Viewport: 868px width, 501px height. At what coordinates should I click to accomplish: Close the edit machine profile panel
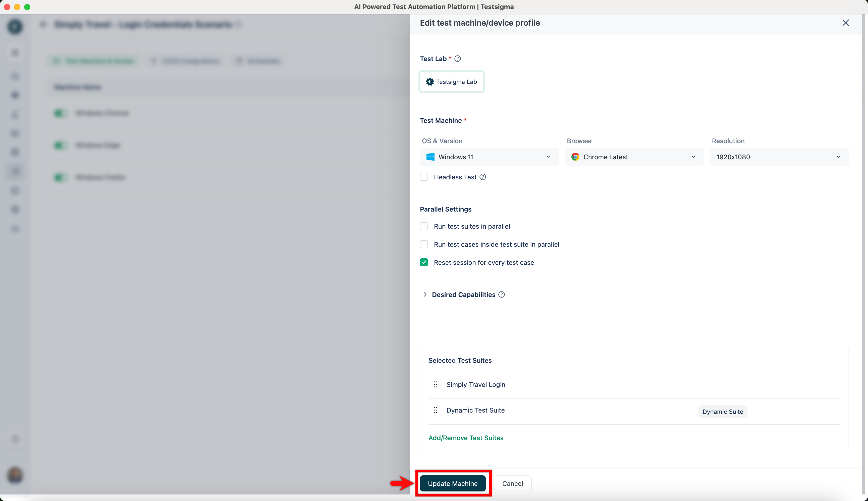(846, 23)
